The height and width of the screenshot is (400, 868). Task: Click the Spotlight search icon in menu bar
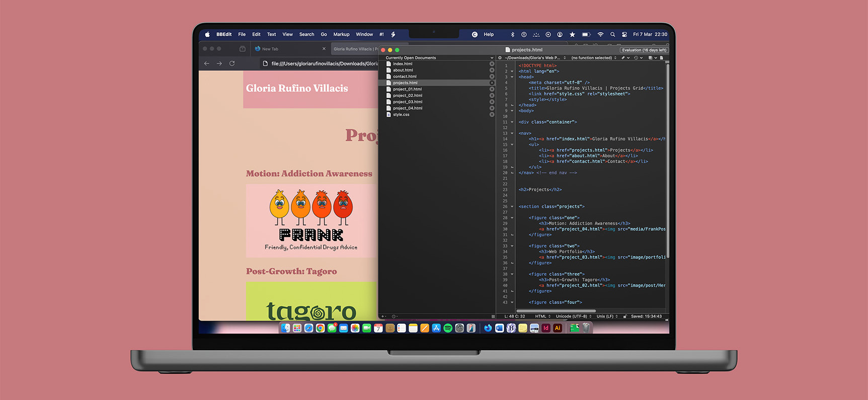coord(612,34)
